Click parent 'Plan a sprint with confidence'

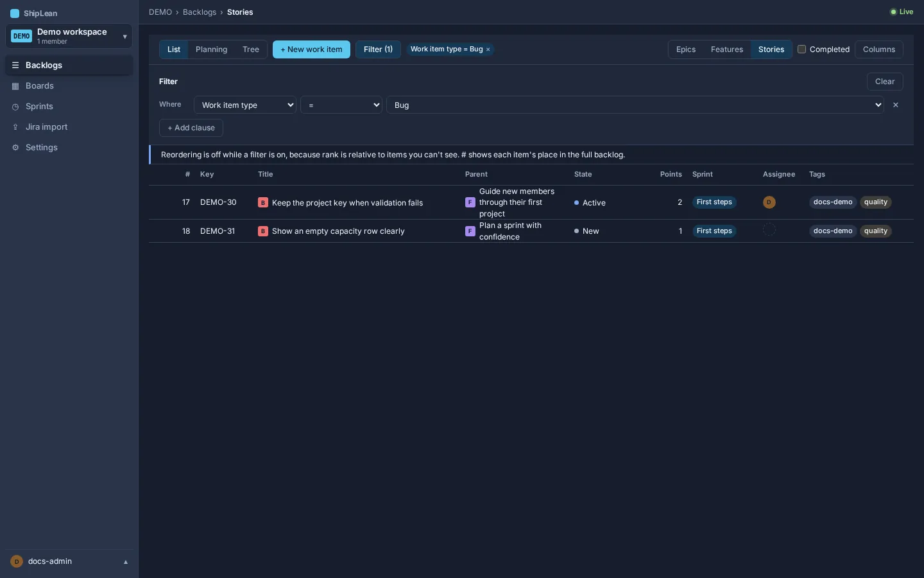tap(510, 231)
